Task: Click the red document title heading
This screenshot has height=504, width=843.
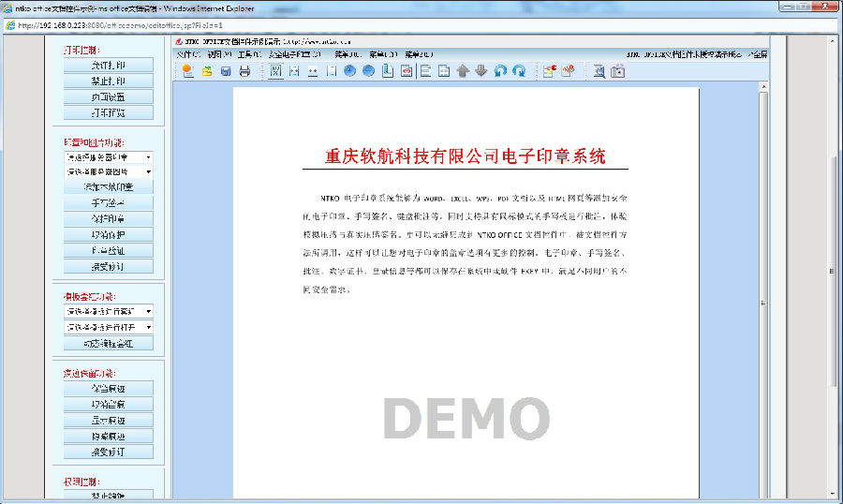Action: (465, 156)
